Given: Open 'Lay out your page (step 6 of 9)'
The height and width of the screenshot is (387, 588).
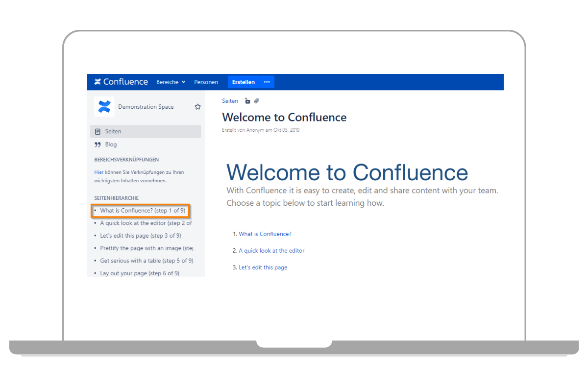Looking at the screenshot, I should click(x=139, y=273).
